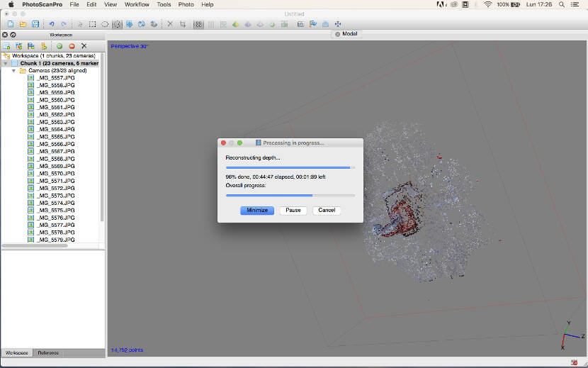Screen dimensions: 588x368
Task: Toggle Textured model view
Action: pos(272,24)
